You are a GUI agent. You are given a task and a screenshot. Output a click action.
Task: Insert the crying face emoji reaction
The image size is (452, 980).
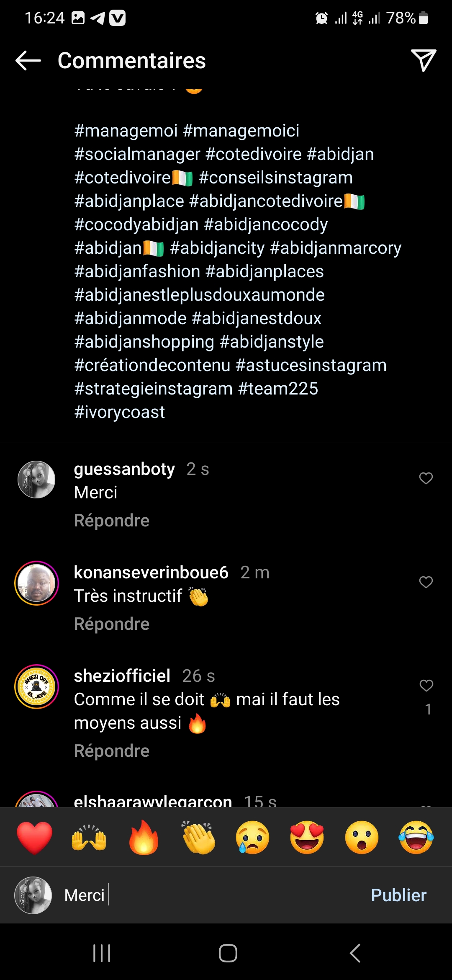click(253, 838)
